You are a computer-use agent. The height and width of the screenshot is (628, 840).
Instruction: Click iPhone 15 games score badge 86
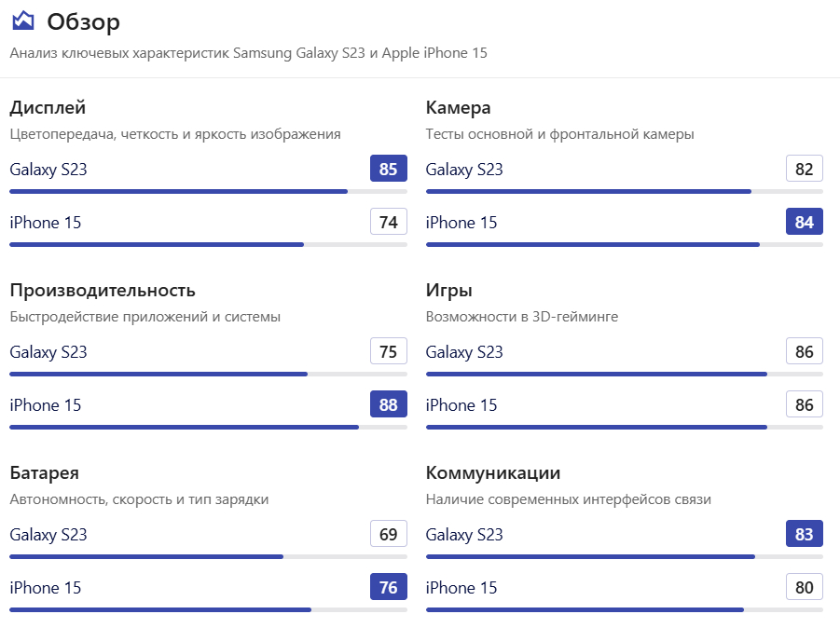[805, 405]
